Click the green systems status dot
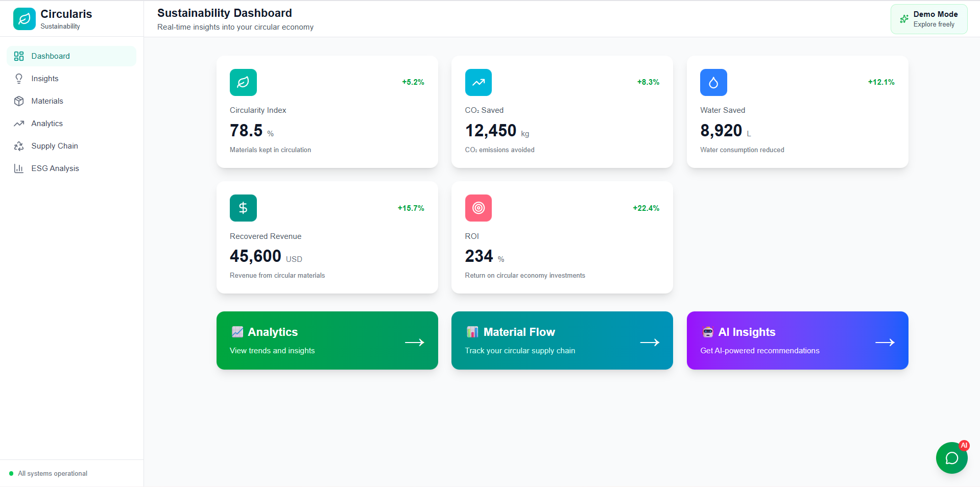The width and height of the screenshot is (980, 487). pyautogui.click(x=11, y=474)
